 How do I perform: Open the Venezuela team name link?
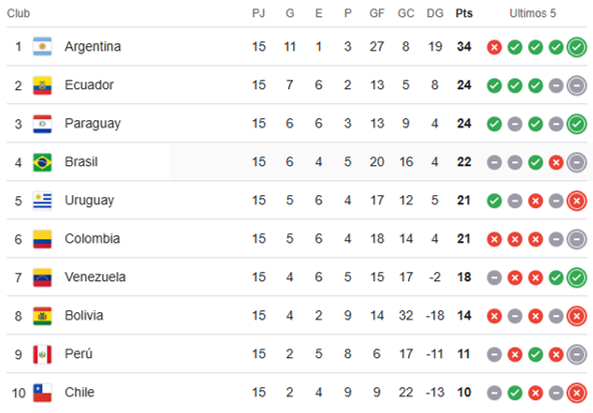(95, 277)
